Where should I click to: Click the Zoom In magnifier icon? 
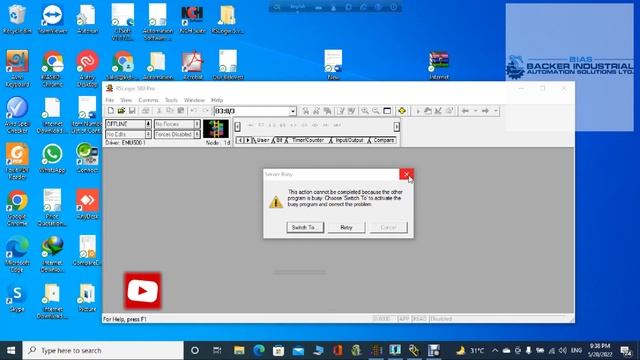[365, 111]
